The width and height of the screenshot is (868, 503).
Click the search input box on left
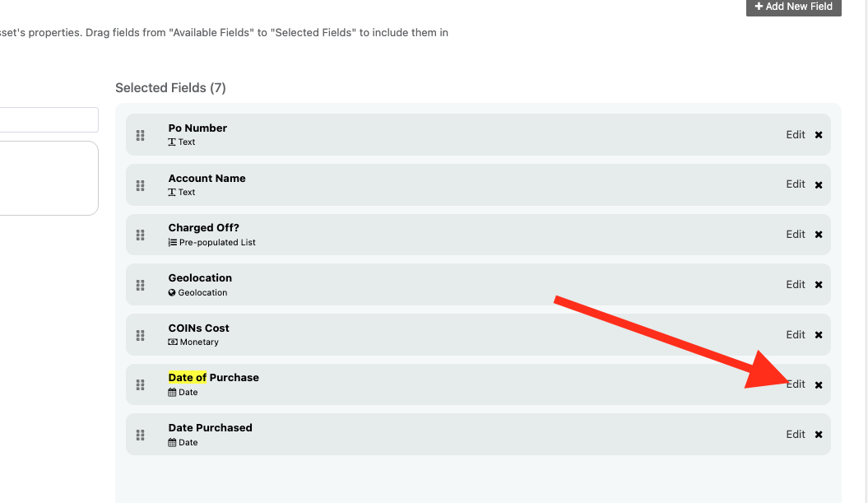coord(49,119)
